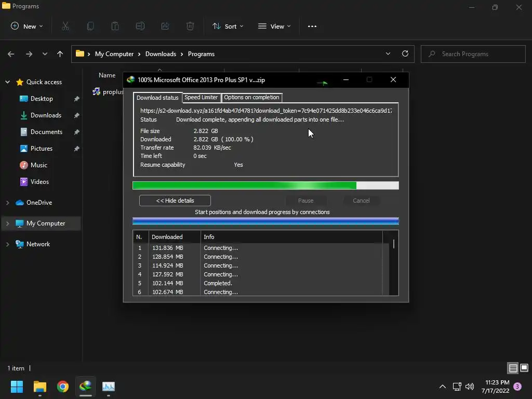Open Pictures in Quick access
This screenshot has width=532, height=399.
(x=42, y=149)
